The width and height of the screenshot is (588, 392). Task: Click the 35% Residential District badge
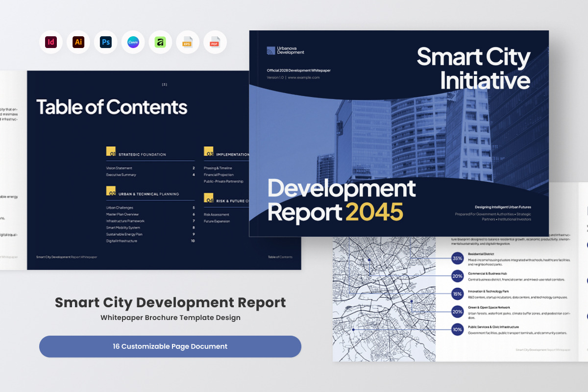coord(457,258)
